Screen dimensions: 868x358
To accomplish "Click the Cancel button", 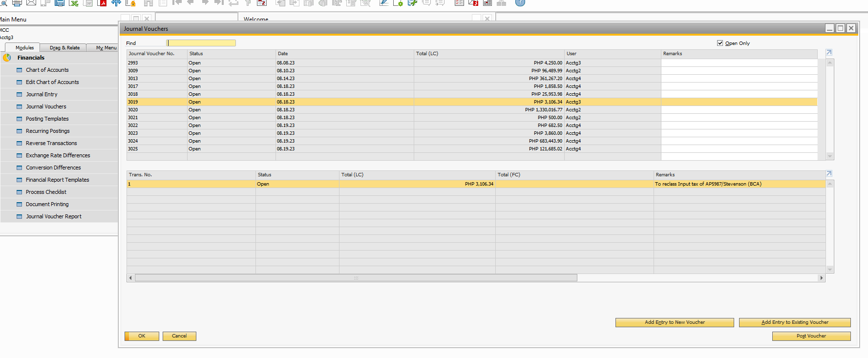I will pos(179,336).
